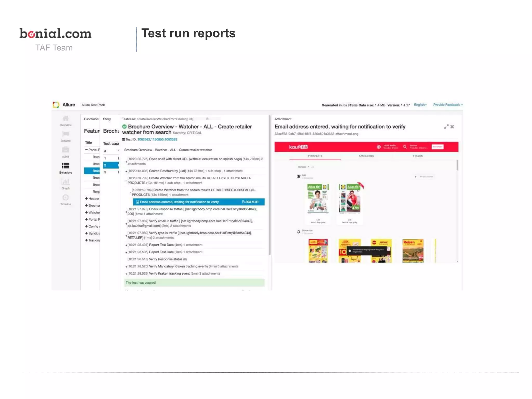This screenshot has width=532, height=399.
Task: Click the white button in kaufDA header
Action: coord(437,147)
